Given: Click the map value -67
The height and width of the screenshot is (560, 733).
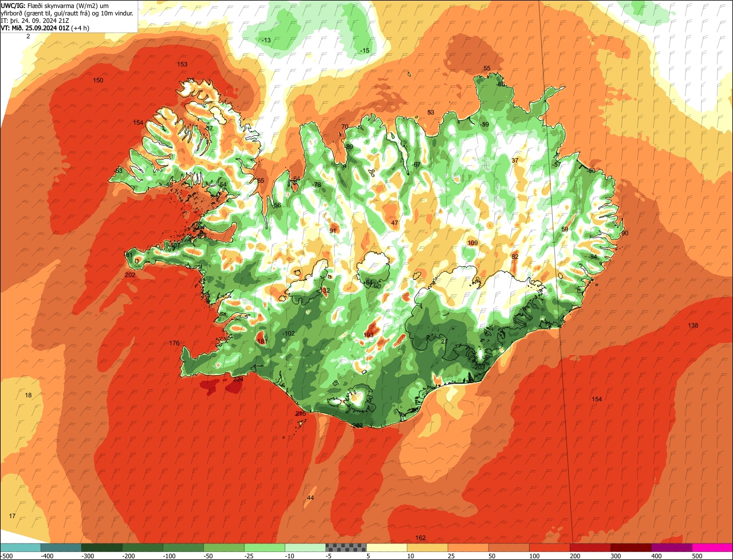Looking at the screenshot, I should pos(416,165).
